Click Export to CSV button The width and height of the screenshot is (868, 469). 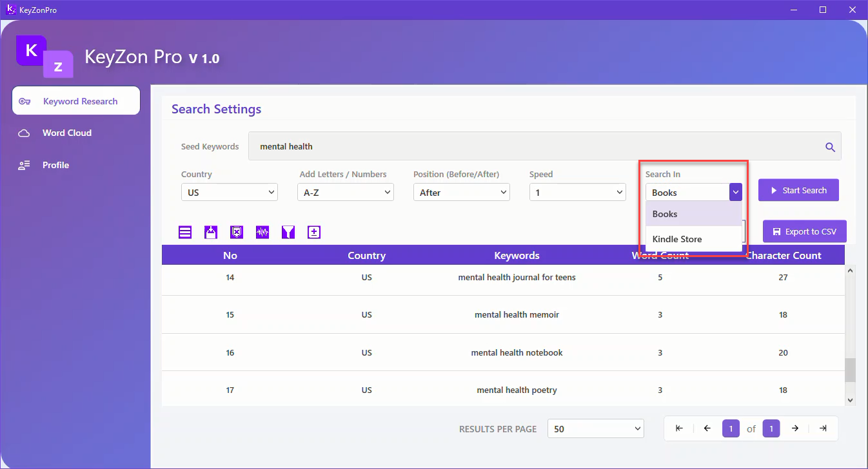tap(804, 231)
